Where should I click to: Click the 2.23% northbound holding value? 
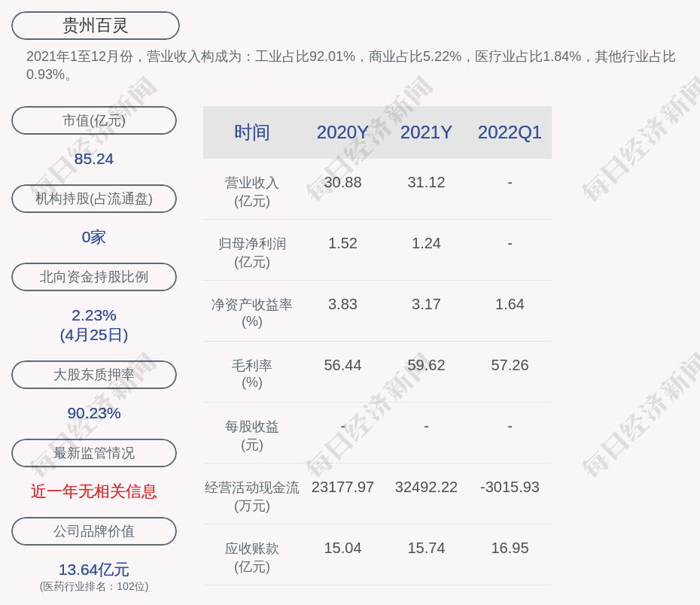pos(94,315)
